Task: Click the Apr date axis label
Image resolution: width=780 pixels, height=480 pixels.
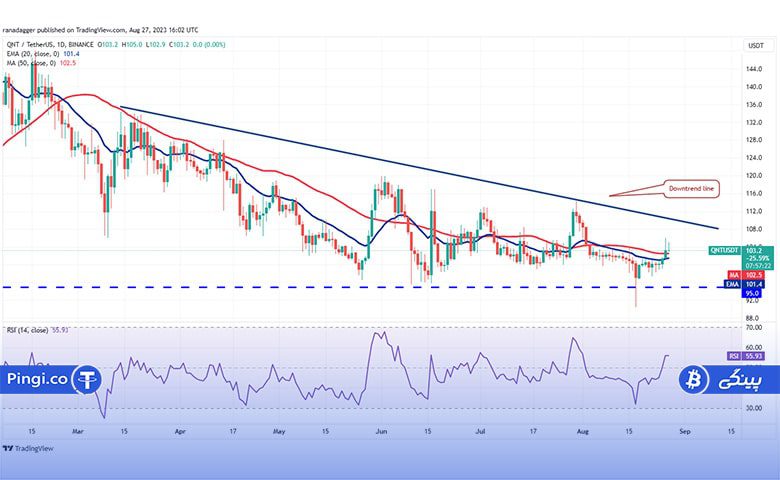Action: 180,432
